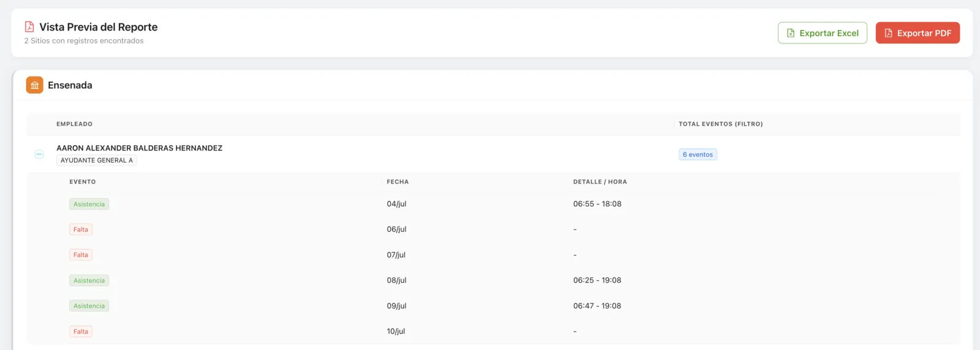Viewport: 980px width, 350px height.
Task: Click the Excel file icon in Exportar Excel
Action: point(791,33)
